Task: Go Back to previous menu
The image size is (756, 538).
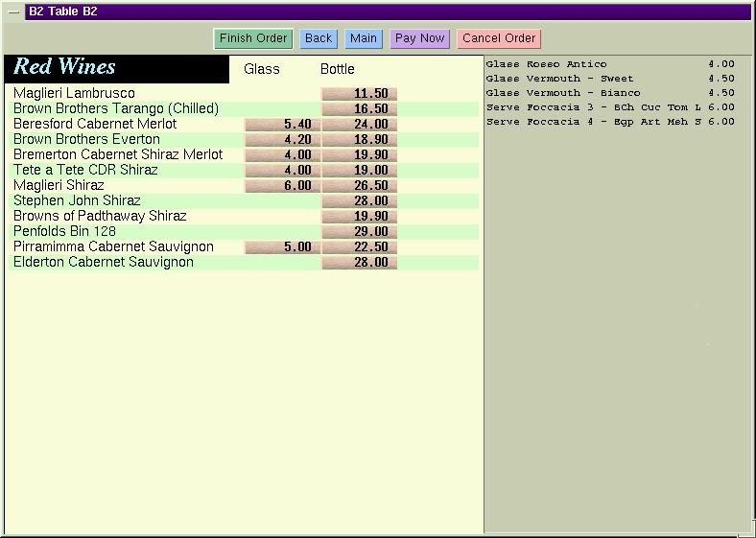Action: pyautogui.click(x=319, y=38)
